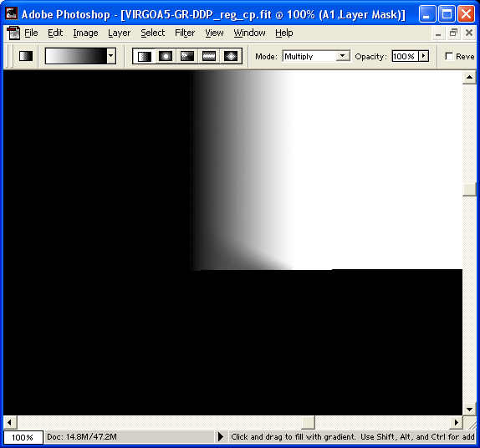Open the Mode dropdown showing Multiply
The width and height of the screenshot is (480, 448).
[316, 56]
